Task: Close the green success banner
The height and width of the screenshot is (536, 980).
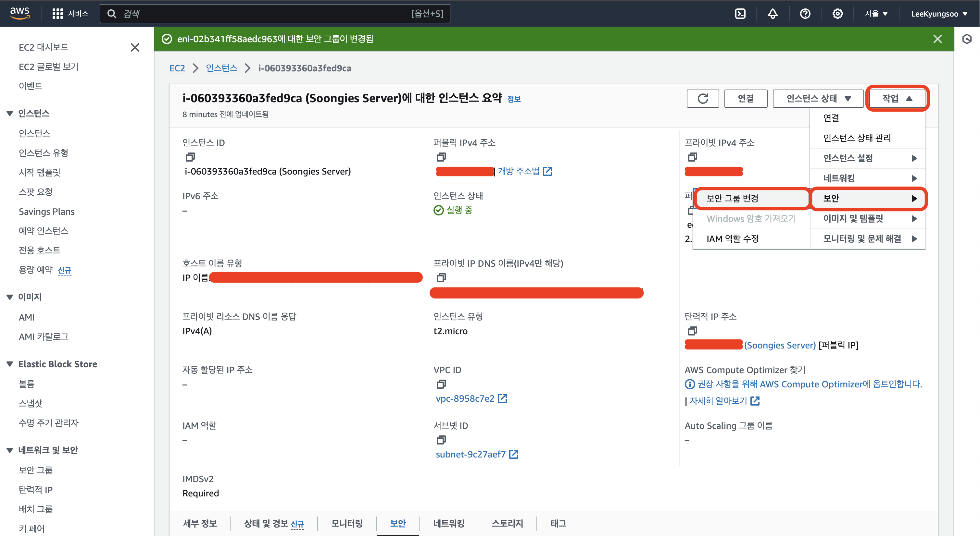Action: tap(937, 39)
